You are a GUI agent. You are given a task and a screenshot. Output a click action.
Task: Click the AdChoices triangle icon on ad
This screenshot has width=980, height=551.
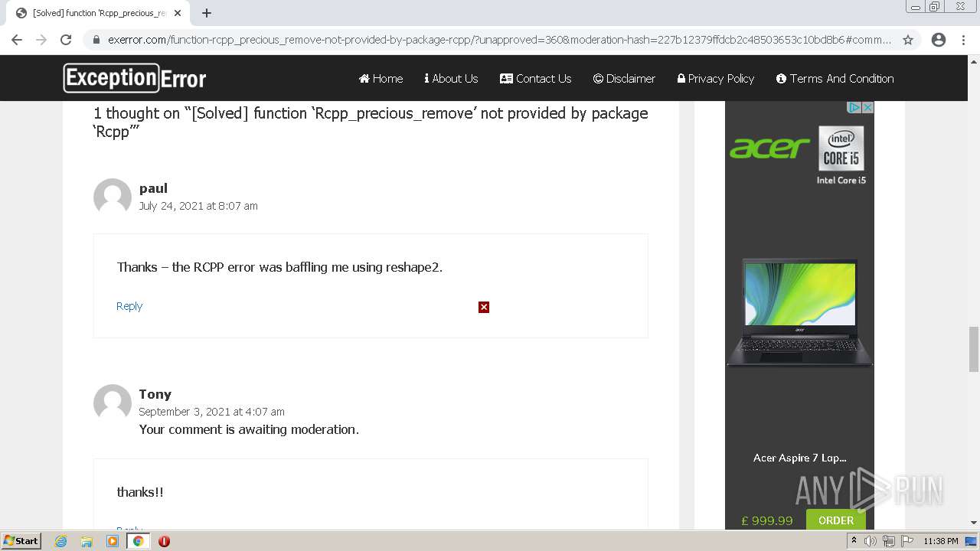click(855, 107)
